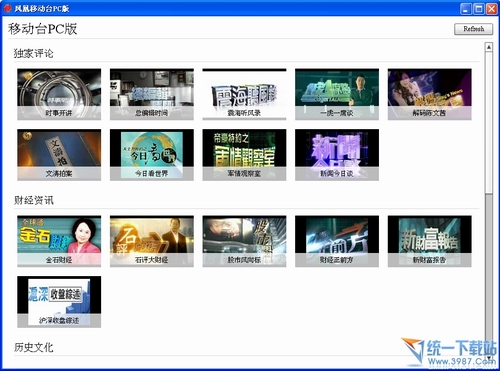This screenshot has width=500, height=371.
Task: Open the 总编辑时间 program thumbnail
Action: 152,94
